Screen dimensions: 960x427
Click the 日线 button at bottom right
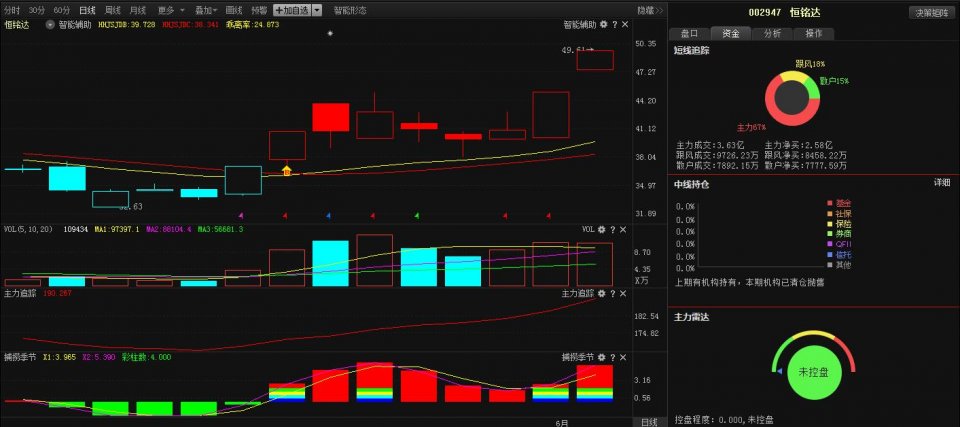click(x=649, y=422)
